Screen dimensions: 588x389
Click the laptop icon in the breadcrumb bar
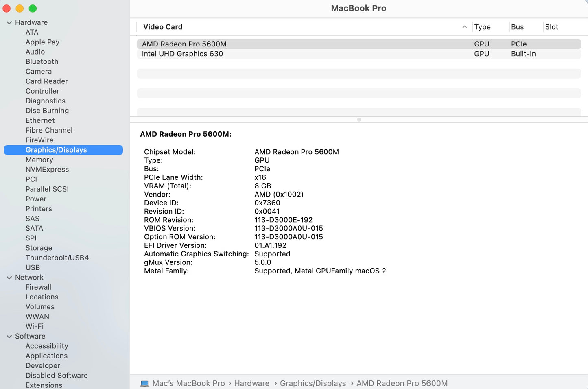(144, 383)
